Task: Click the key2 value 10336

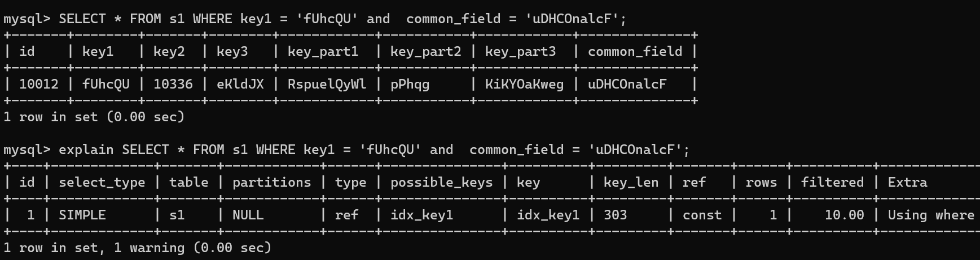Action: [173, 85]
